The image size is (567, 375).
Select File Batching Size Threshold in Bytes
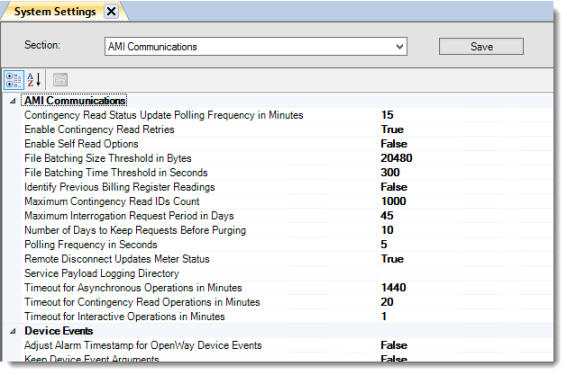click(x=108, y=158)
